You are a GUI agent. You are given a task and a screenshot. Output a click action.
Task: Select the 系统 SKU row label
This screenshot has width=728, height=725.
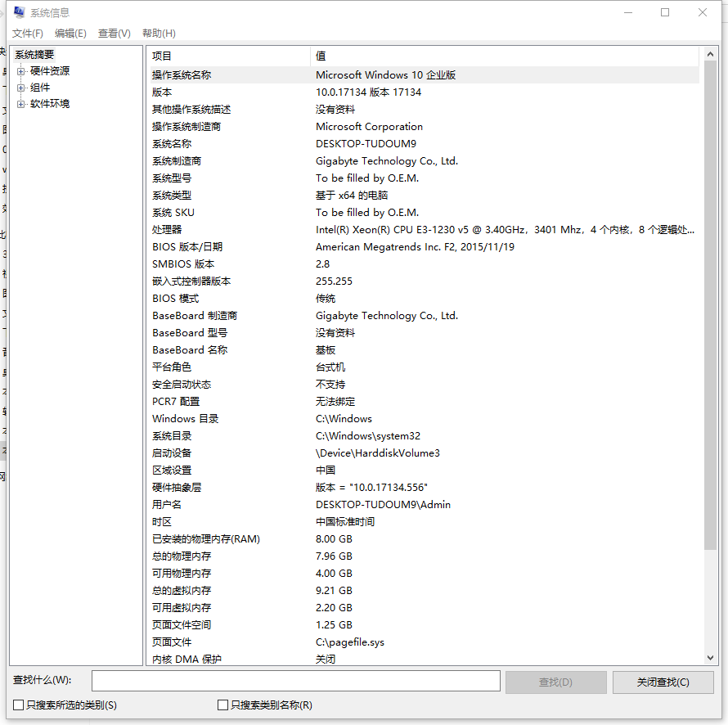(173, 213)
